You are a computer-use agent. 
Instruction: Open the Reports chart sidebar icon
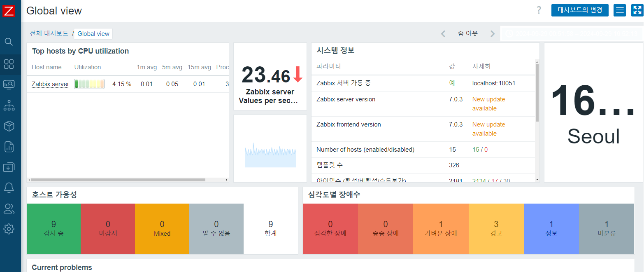pyautogui.click(x=9, y=147)
